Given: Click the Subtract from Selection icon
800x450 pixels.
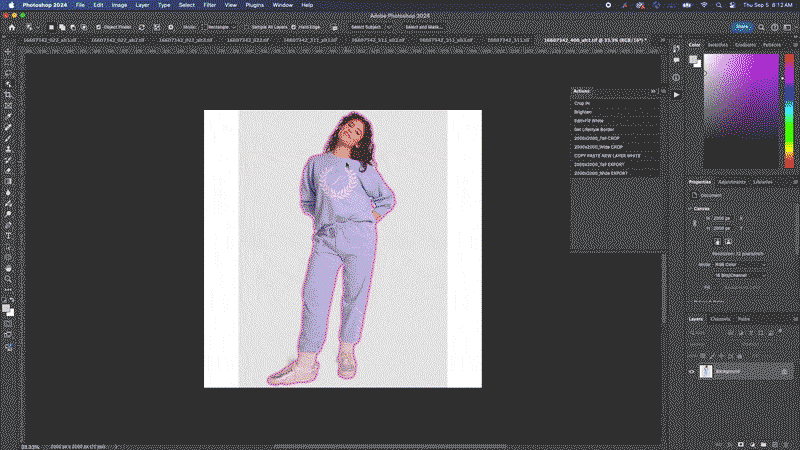Looking at the screenshot, I should pyautogui.click(x=73, y=27).
